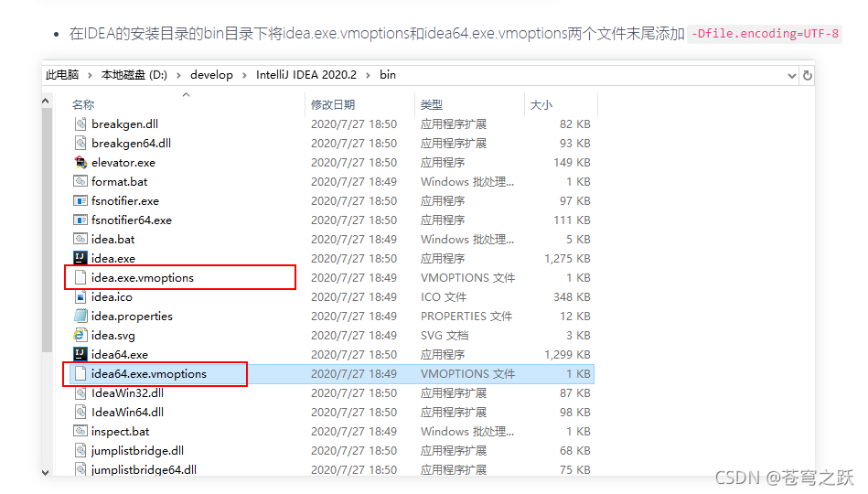The image size is (868, 494).
Task: Click the elevator.exe application icon
Action: (80, 162)
